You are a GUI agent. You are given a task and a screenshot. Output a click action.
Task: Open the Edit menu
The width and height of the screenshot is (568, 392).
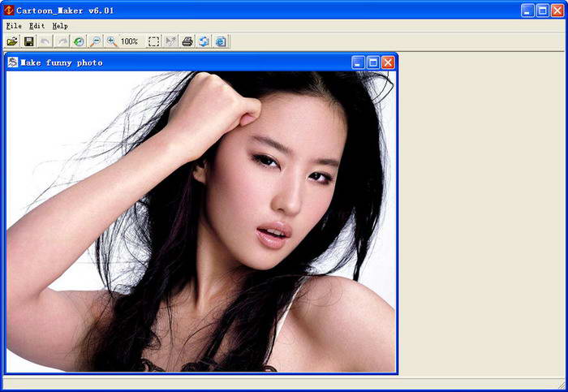[x=37, y=26]
